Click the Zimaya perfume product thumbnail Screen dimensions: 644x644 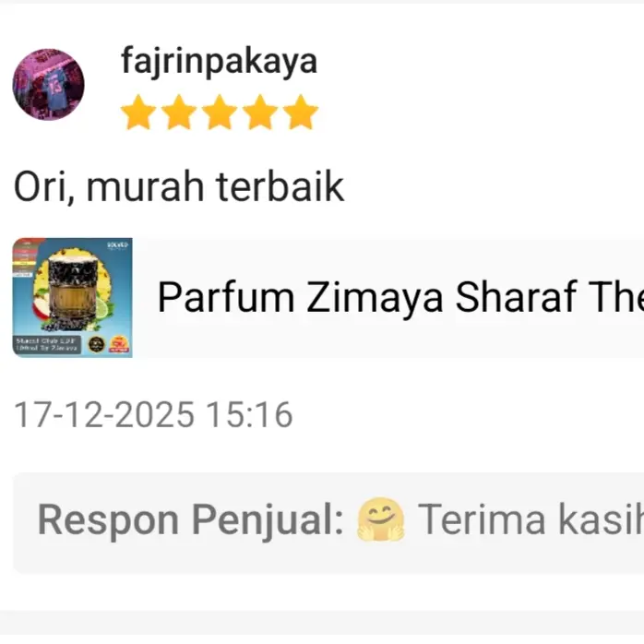pyautogui.click(x=72, y=298)
